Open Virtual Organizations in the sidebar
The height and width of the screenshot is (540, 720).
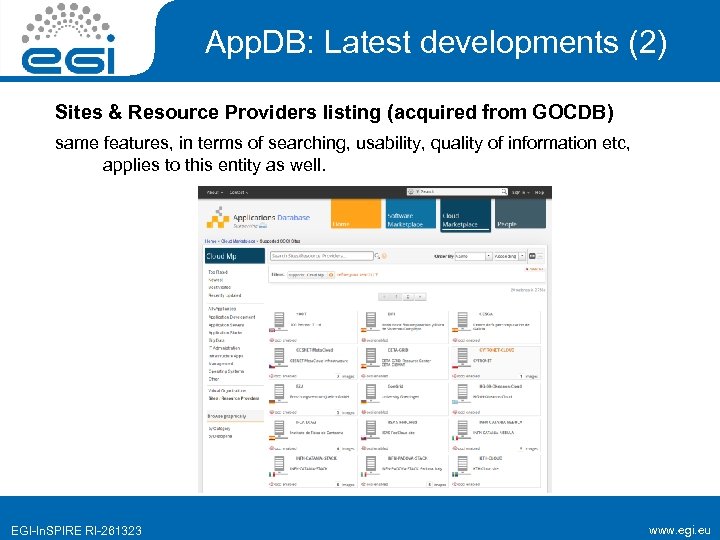tap(227, 391)
